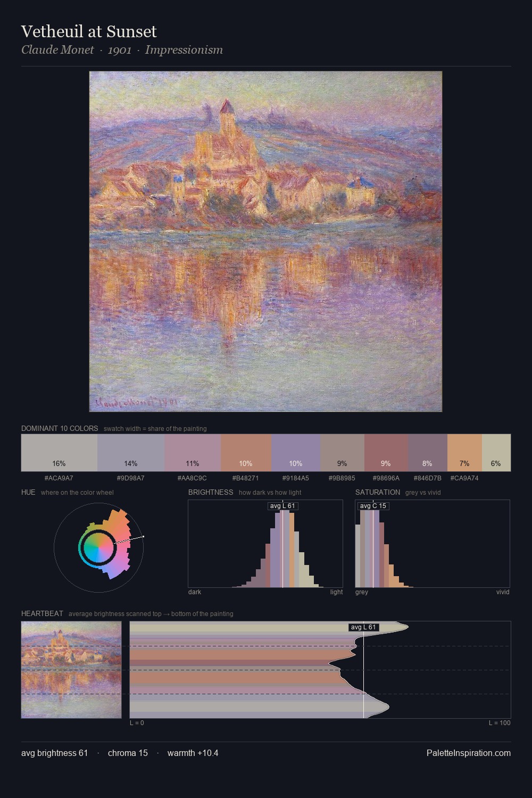This screenshot has height=798, width=532.
Task: Select the purple swatch above #9184A5
Action: (x=296, y=453)
